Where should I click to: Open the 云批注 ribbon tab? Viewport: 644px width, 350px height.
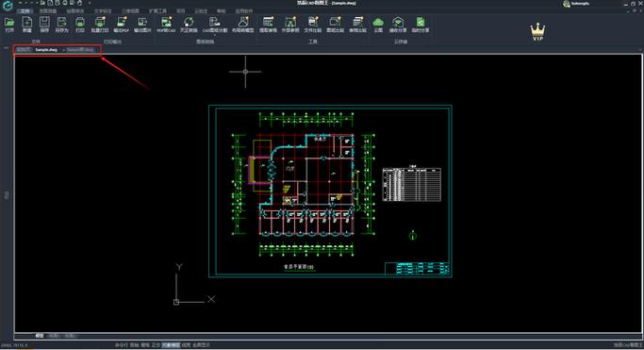click(x=201, y=11)
